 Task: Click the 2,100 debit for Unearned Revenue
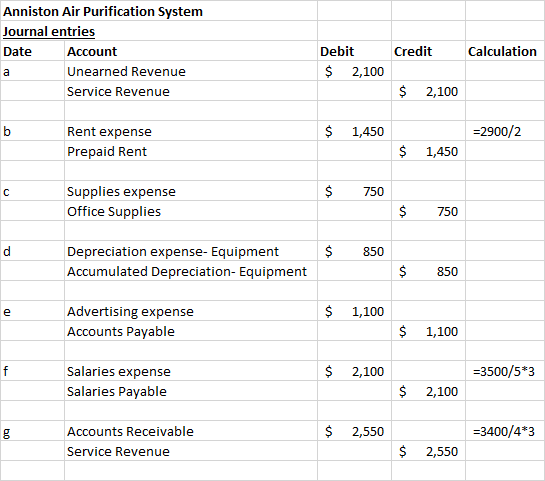pyautogui.click(x=354, y=71)
